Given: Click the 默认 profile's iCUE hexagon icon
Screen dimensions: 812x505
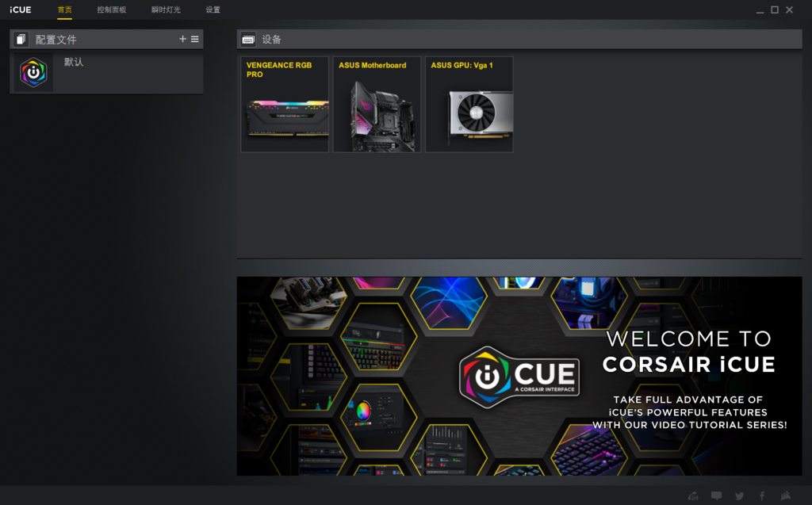Looking at the screenshot, I should click(33, 72).
